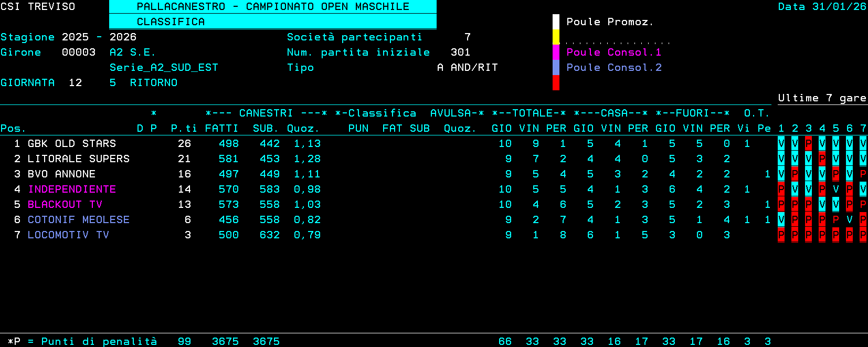Select the GBK OLD STARS team row

pyautogui.click(x=71, y=143)
